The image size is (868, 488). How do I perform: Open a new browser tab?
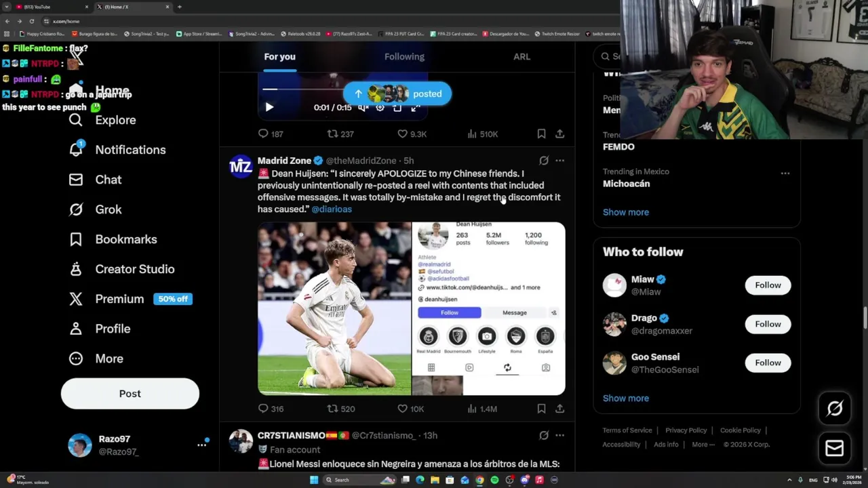click(x=179, y=7)
